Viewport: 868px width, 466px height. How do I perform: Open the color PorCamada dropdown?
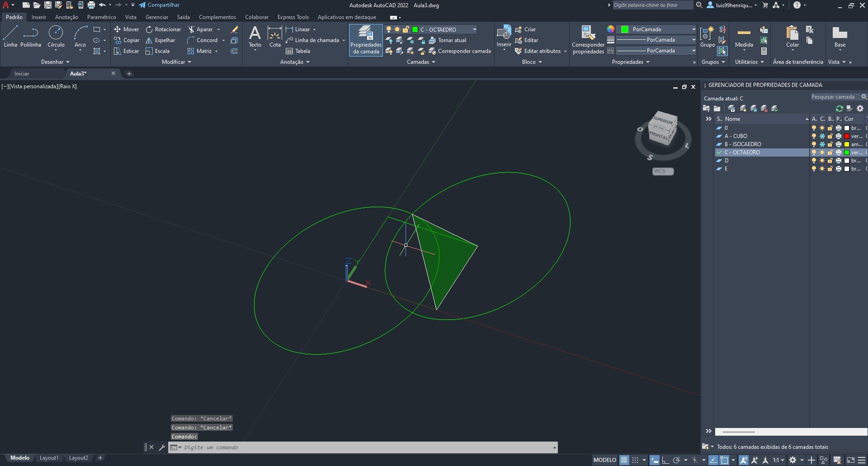657,29
